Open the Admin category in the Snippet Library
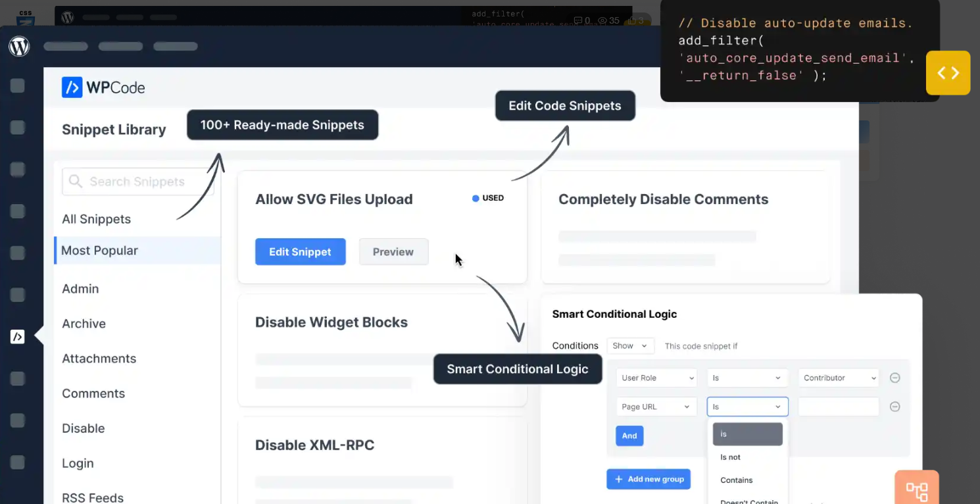 [x=80, y=289]
